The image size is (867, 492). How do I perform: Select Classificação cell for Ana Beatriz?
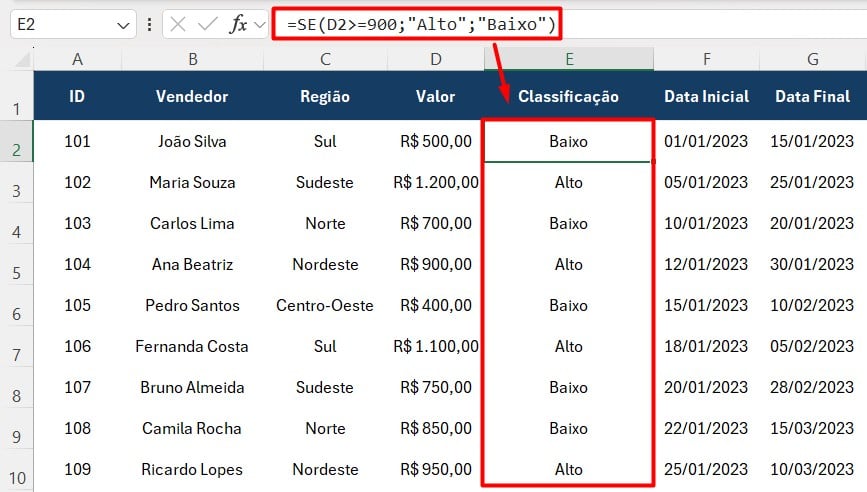tap(569, 264)
